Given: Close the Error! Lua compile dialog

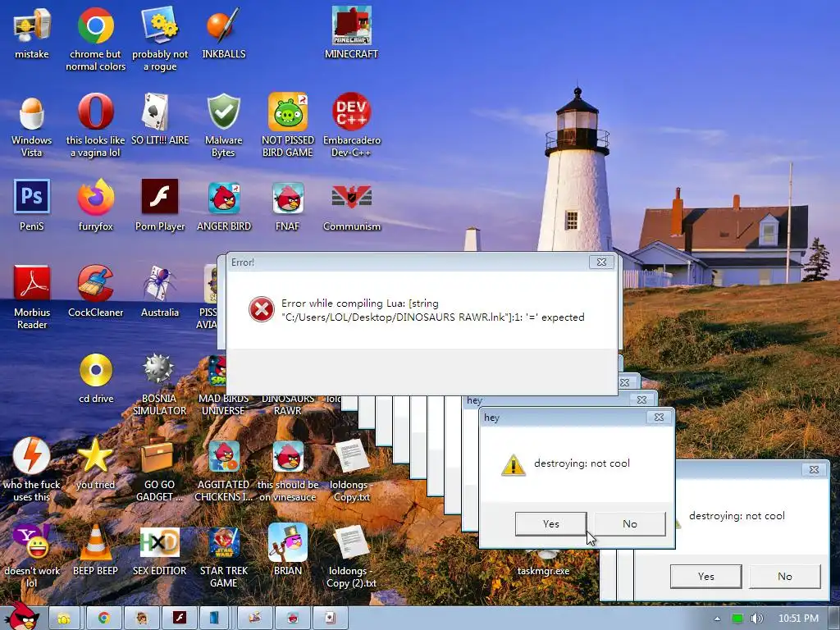Looking at the screenshot, I should [601, 262].
